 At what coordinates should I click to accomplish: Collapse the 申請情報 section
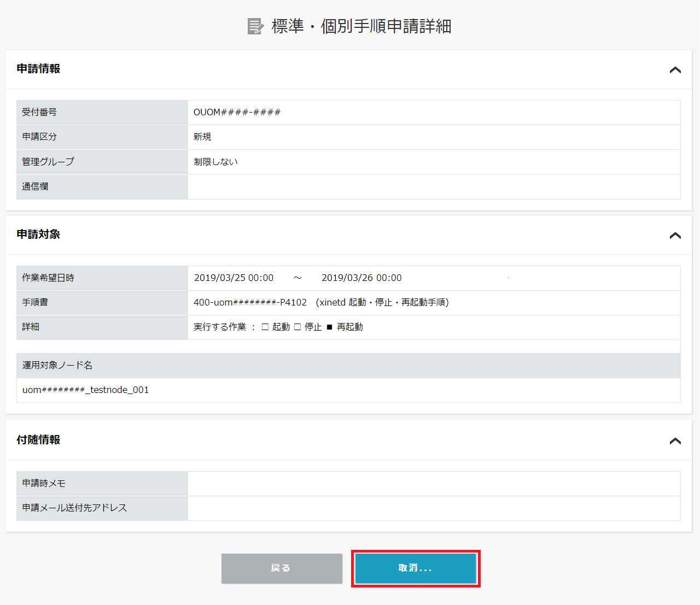tap(675, 70)
